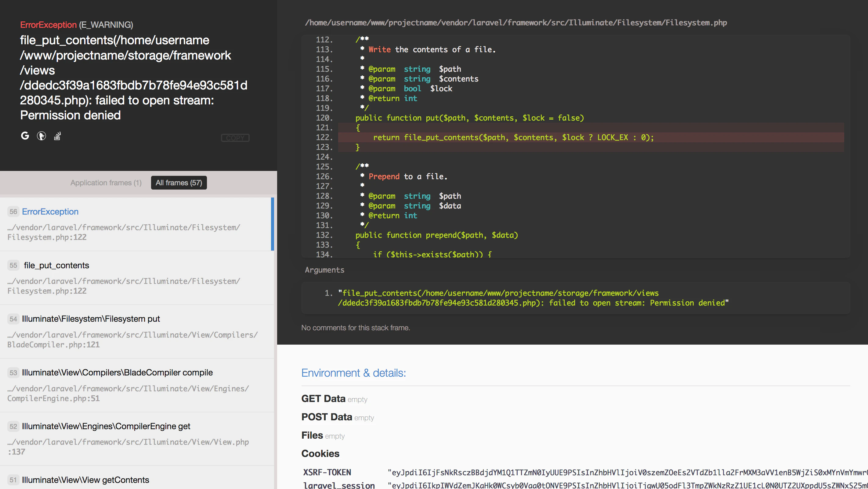Image resolution: width=868 pixels, height=489 pixels.
Task: Click the GET Data heading
Action: point(324,399)
